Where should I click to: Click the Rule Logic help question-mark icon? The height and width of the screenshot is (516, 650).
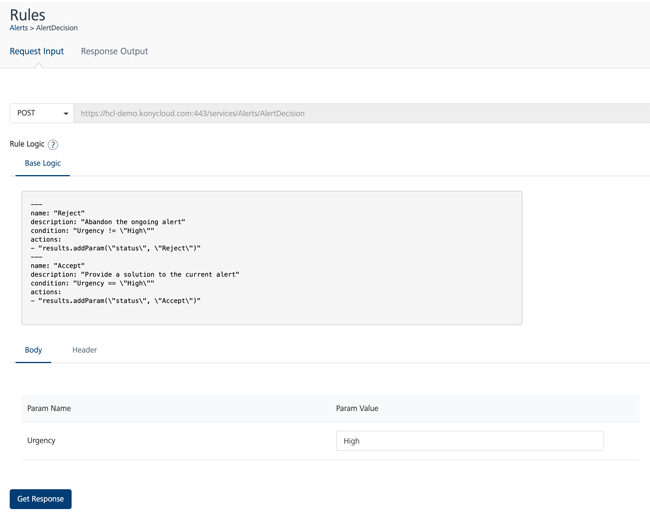(x=53, y=144)
